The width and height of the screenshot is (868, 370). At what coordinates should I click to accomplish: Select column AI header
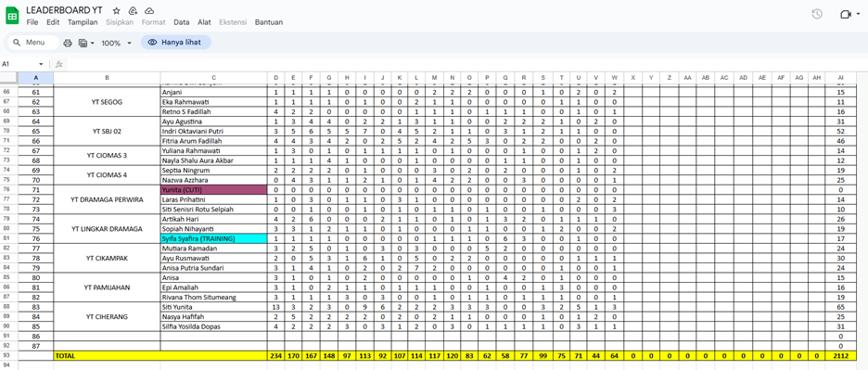pyautogui.click(x=840, y=78)
